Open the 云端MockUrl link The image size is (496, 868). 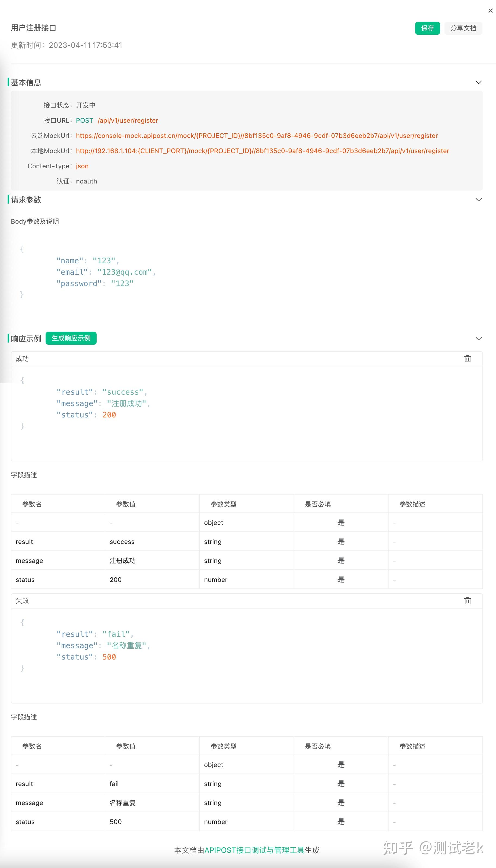pyautogui.click(x=256, y=136)
